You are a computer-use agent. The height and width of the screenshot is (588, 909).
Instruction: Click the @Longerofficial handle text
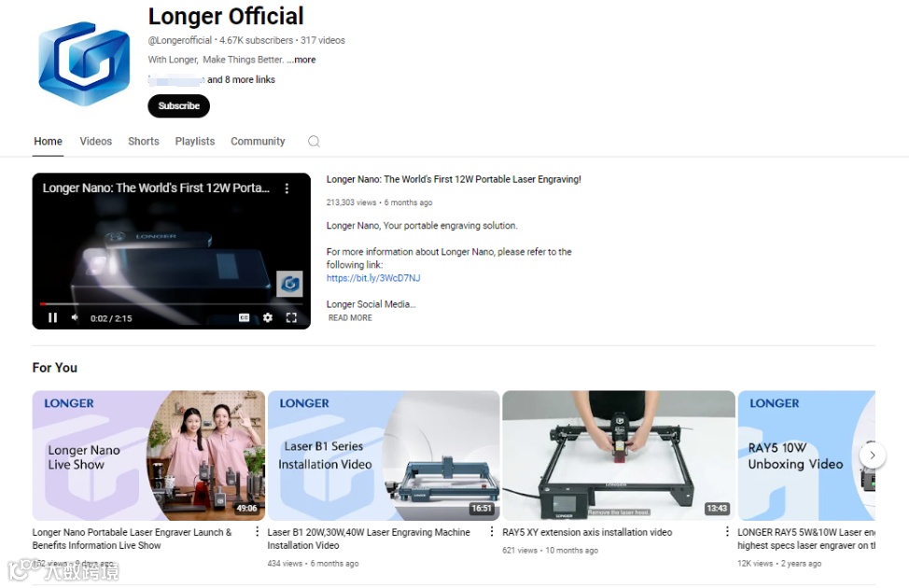[x=180, y=40]
